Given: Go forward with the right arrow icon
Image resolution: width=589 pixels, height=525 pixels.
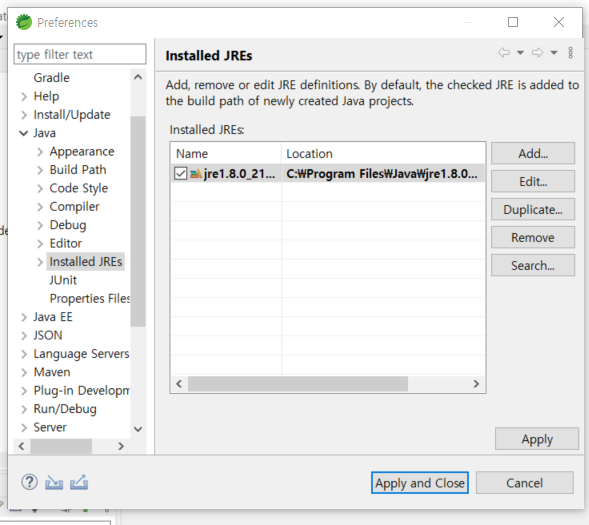Looking at the screenshot, I should 538,53.
